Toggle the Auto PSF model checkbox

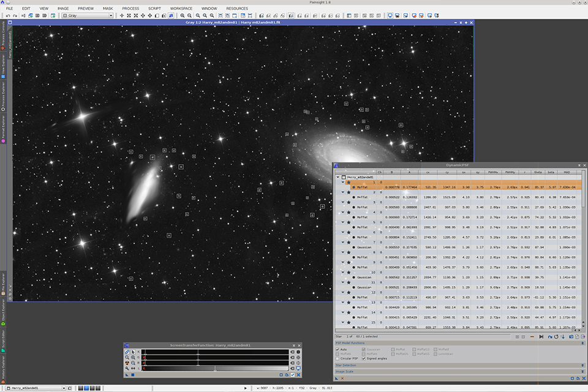pos(337,349)
